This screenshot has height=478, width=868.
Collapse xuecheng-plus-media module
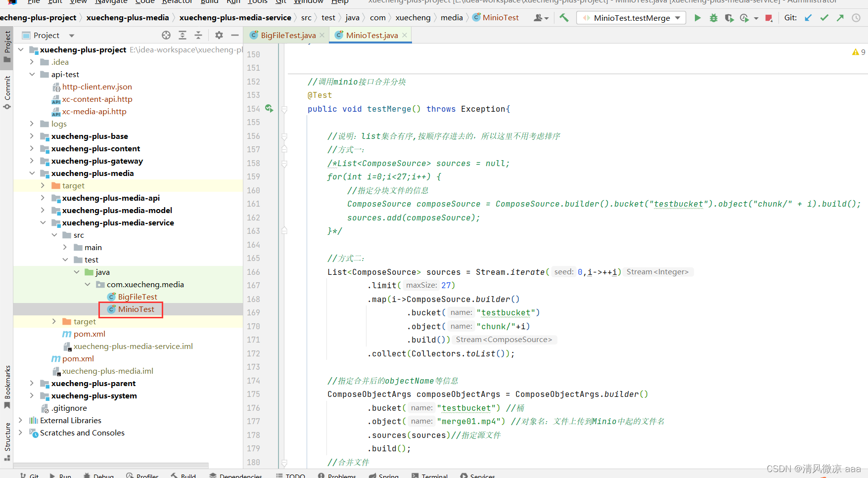32,173
